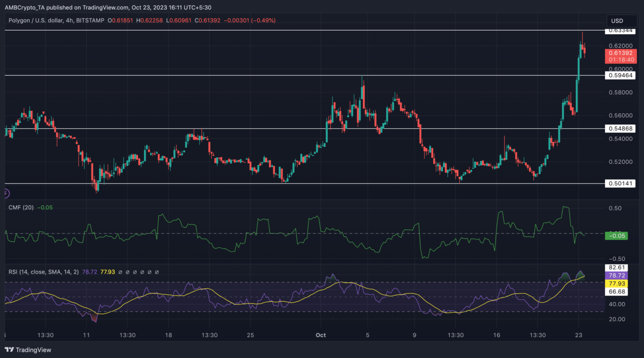Click the 66.68 RSI axis label
Screen dimensions: 644x358
coord(617,292)
